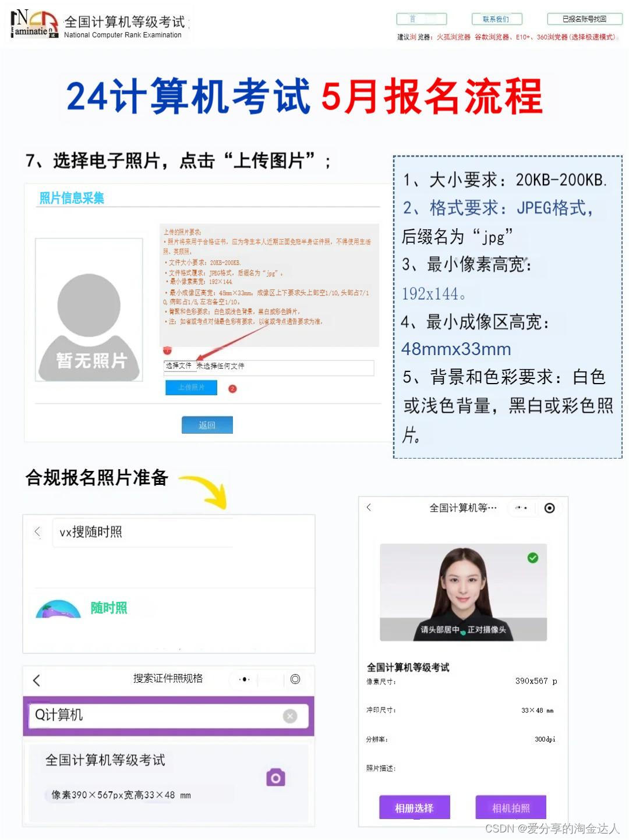Click the circled icon on 搜索证件照规格 bar
629x840 pixels.
point(296,679)
